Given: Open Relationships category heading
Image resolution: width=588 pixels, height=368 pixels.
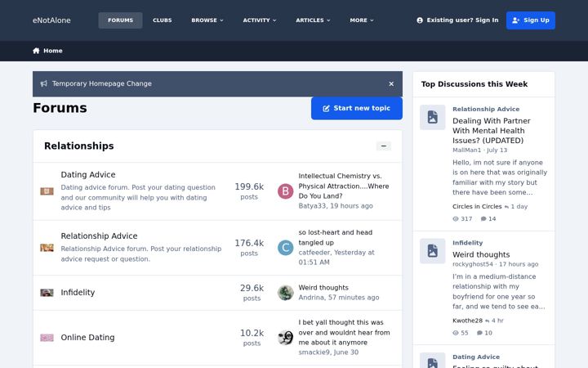Looking at the screenshot, I should tap(78, 146).
